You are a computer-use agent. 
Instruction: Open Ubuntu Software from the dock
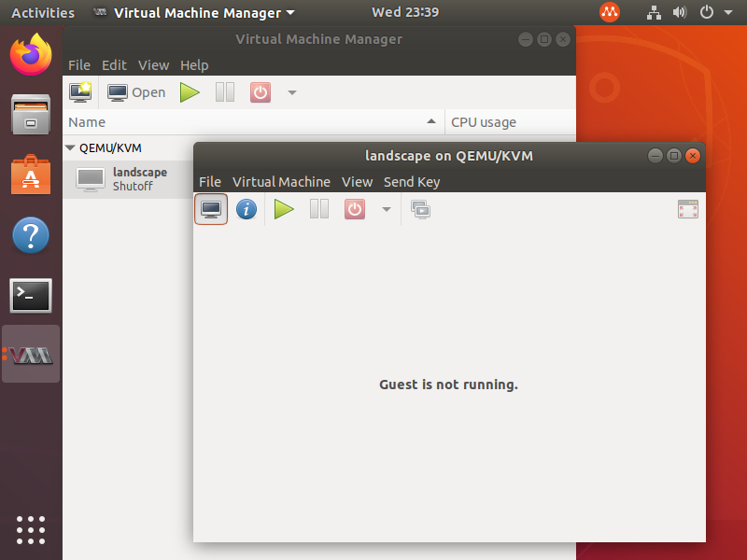click(x=31, y=175)
